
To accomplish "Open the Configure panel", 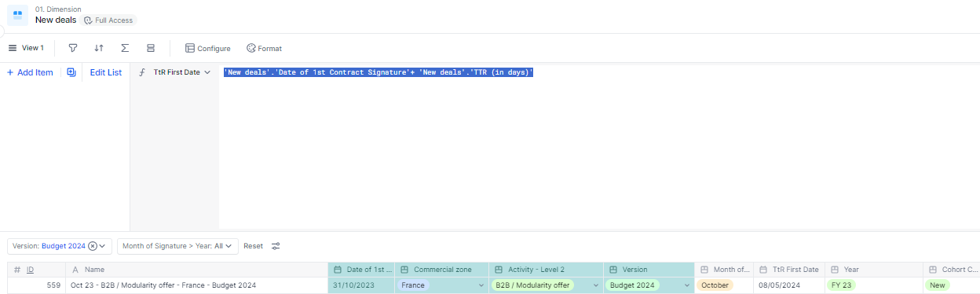I will click(207, 48).
